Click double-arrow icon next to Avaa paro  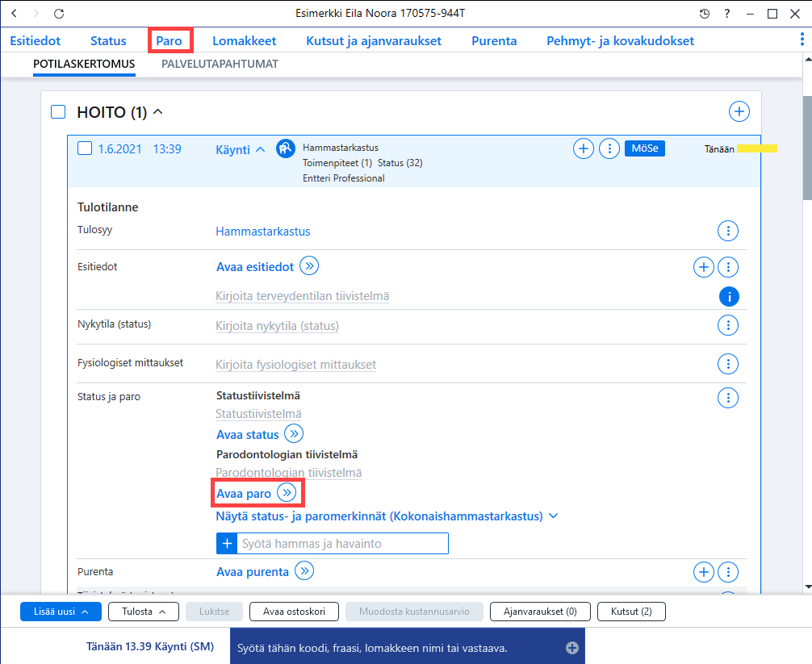point(287,492)
